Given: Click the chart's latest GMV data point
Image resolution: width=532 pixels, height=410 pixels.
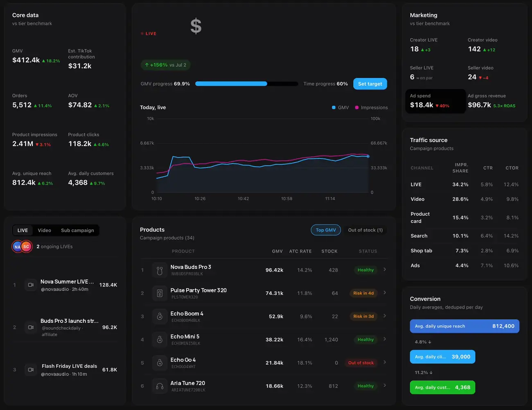Looking at the screenshot, I should click(368, 156).
